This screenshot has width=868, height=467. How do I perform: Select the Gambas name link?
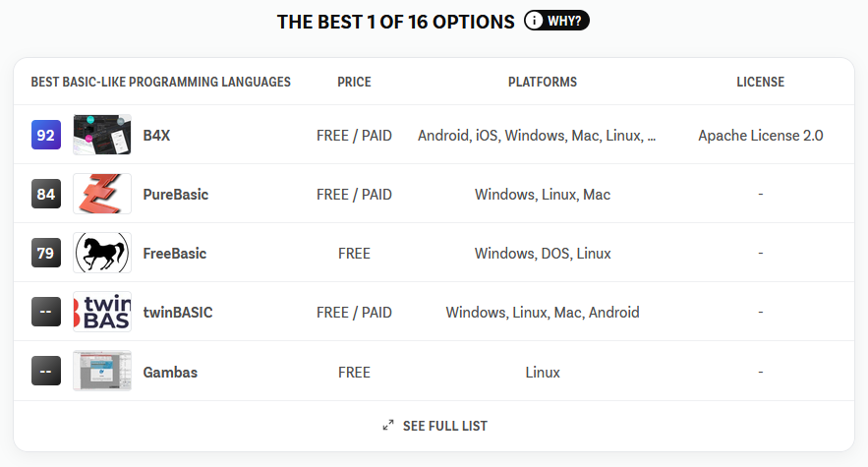170,372
